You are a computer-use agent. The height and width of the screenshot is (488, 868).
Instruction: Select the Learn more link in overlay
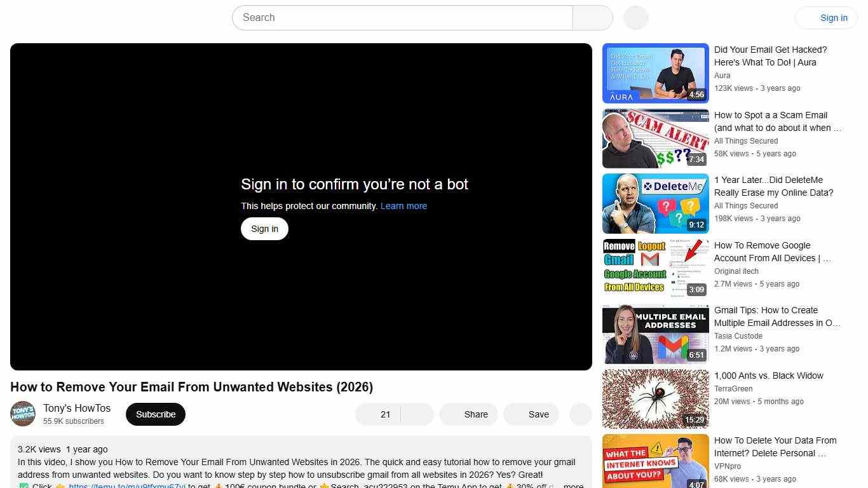click(403, 205)
